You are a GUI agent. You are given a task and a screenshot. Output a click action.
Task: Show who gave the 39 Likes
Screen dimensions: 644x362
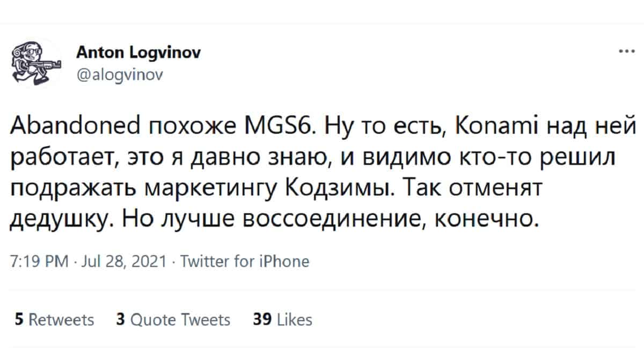click(x=282, y=320)
